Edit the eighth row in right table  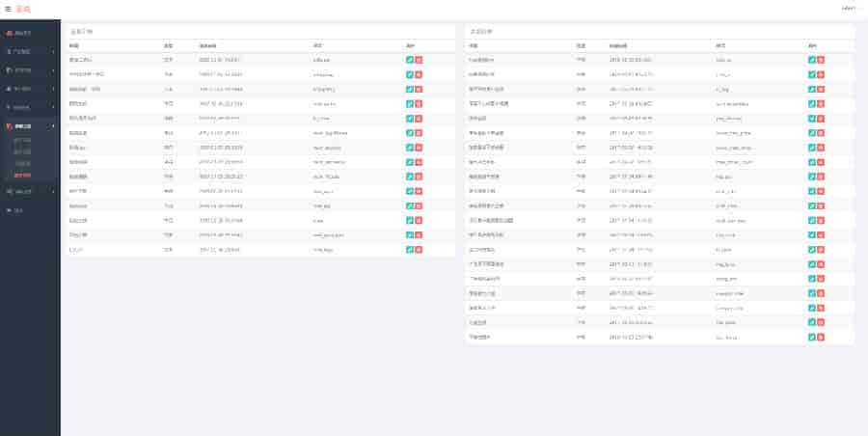pos(811,162)
